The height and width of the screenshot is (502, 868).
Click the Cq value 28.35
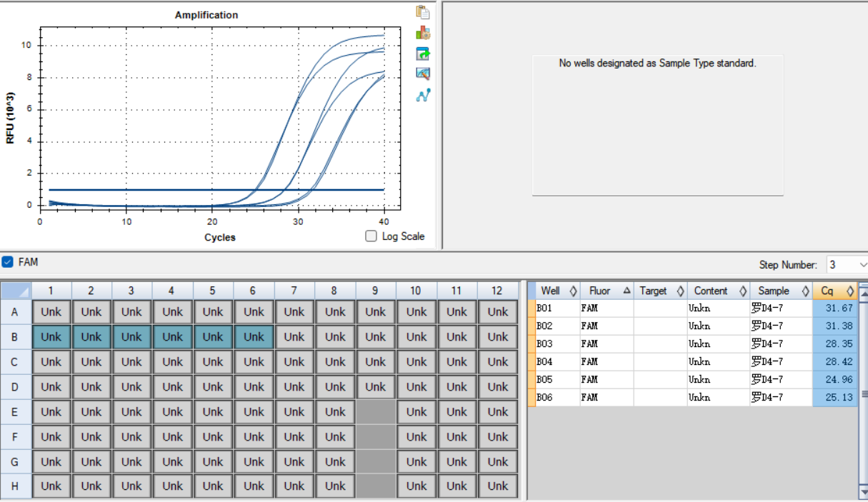point(834,344)
